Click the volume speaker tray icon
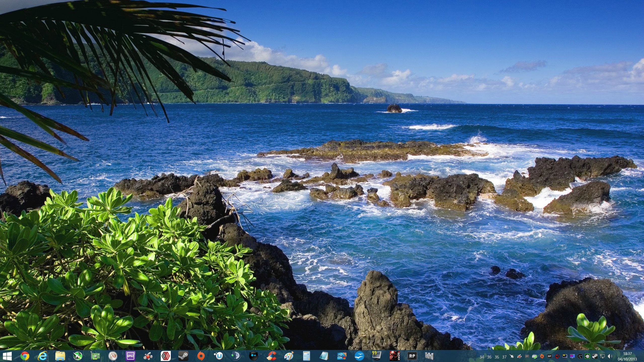The width and height of the screenshot is (644, 362). tap(610, 356)
